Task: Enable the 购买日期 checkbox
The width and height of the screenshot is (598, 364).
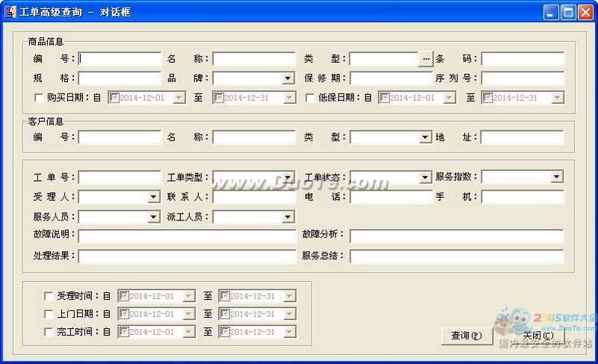Action: [39, 98]
